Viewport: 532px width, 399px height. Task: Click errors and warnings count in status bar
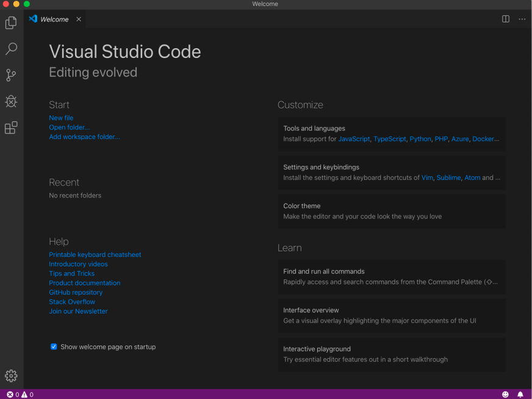[x=20, y=394]
